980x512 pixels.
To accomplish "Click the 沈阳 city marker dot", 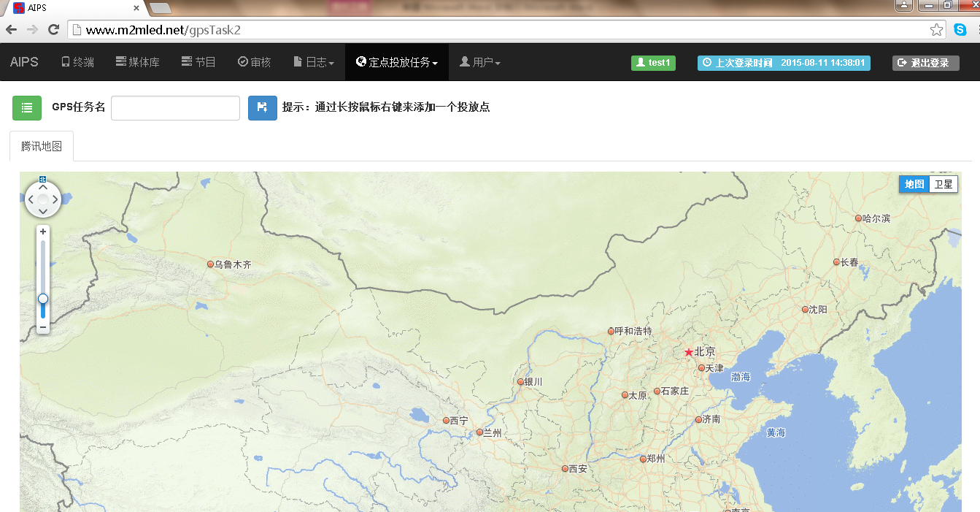I will [x=805, y=310].
